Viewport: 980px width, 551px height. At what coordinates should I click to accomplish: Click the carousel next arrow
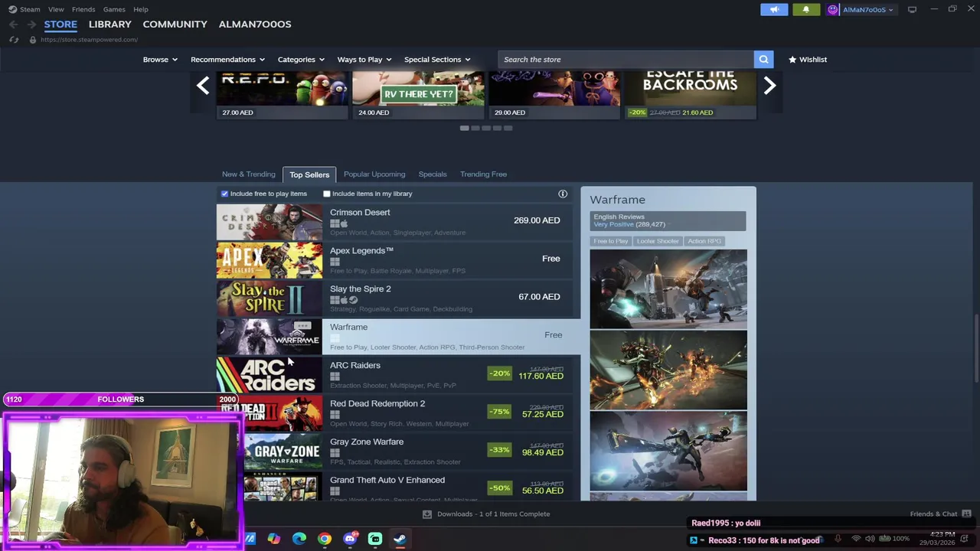769,85
